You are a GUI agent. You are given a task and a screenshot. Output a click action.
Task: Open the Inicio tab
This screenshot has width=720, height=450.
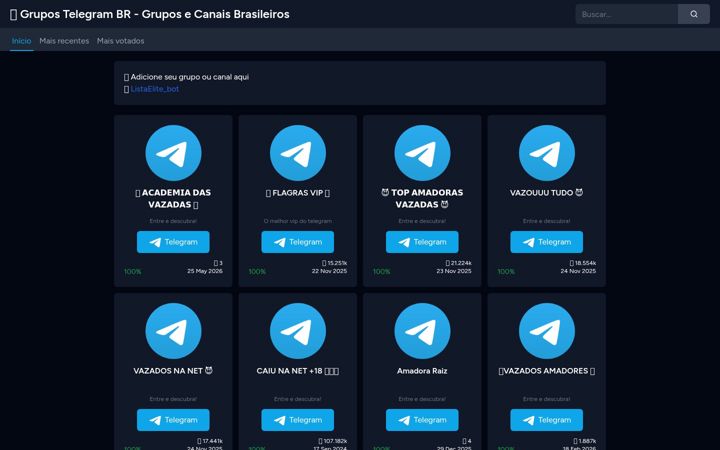point(22,41)
